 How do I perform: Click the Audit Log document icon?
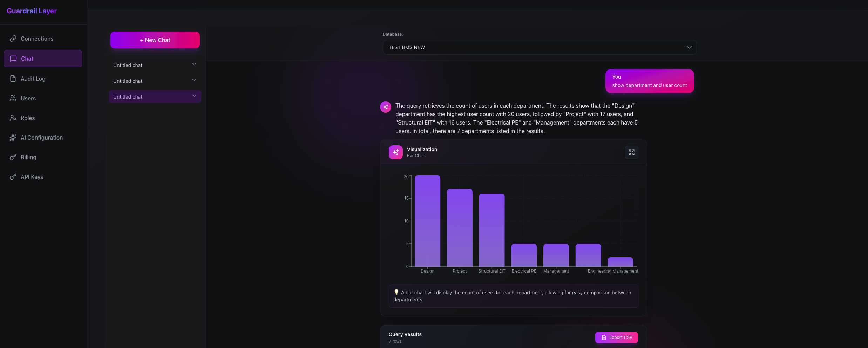click(13, 79)
